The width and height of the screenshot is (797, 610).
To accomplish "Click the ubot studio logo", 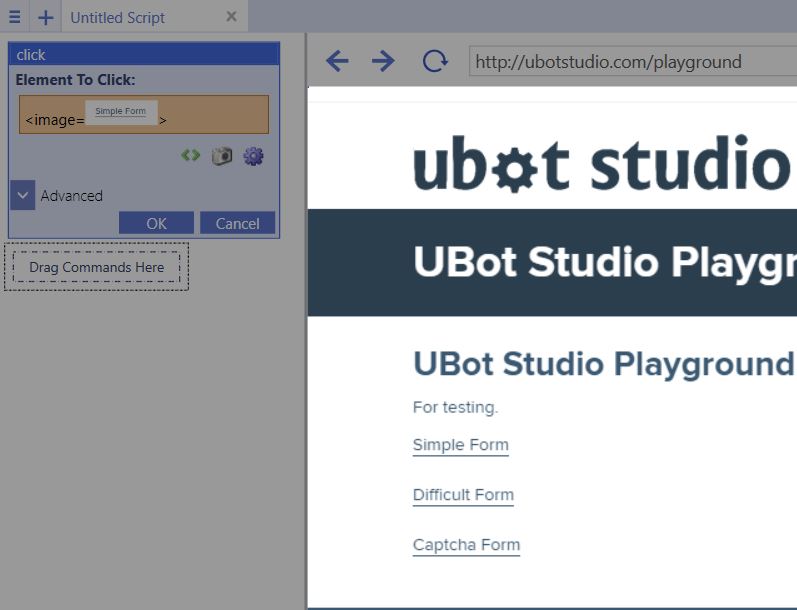I will coord(602,163).
